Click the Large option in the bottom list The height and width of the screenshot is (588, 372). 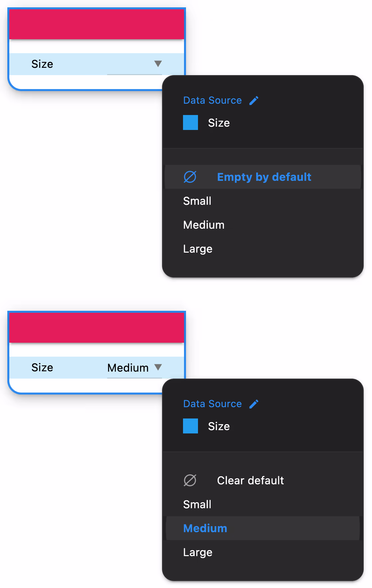pos(198,552)
